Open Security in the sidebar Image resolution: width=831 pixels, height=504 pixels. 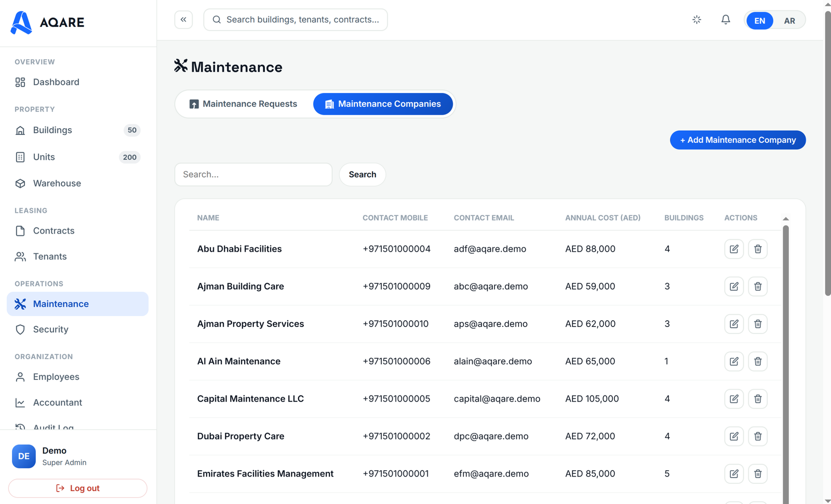click(77, 330)
